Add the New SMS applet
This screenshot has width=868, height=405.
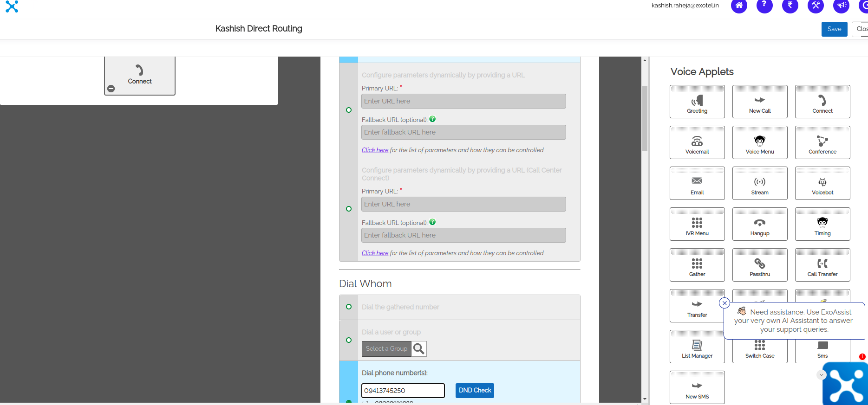(x=697, y=387)
